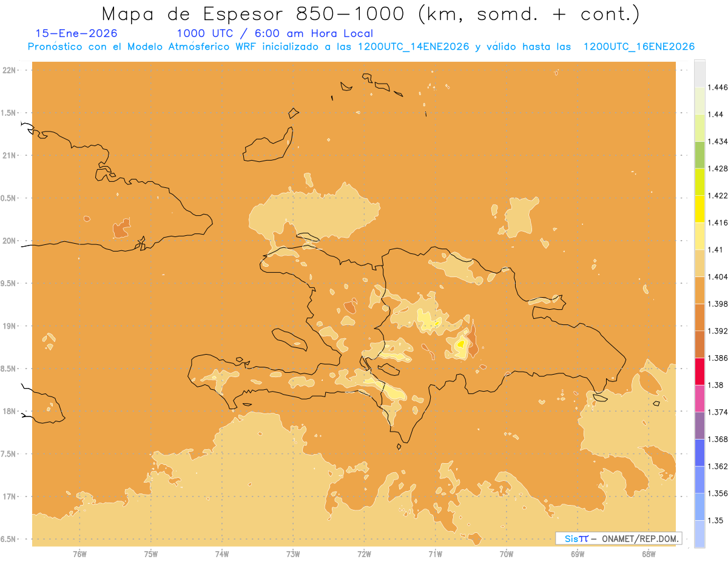Click the latitude label '19N'
728x562 pixels.
coord(8,326)
